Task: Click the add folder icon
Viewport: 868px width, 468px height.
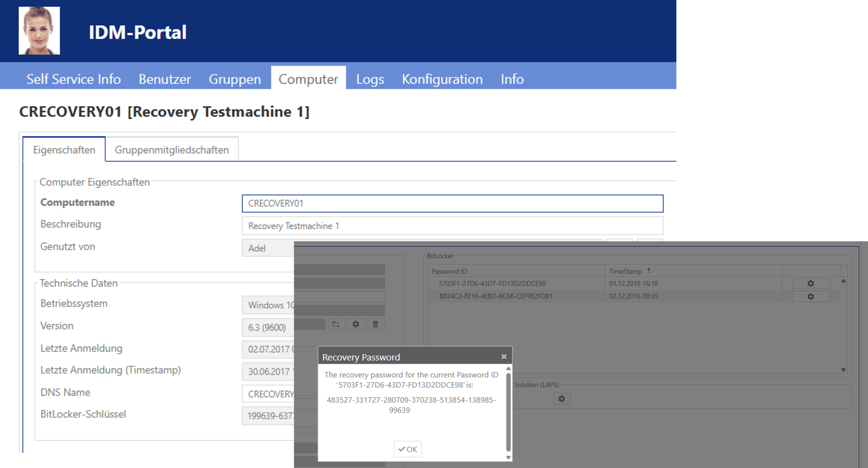Action: click(x=336, y=324)
